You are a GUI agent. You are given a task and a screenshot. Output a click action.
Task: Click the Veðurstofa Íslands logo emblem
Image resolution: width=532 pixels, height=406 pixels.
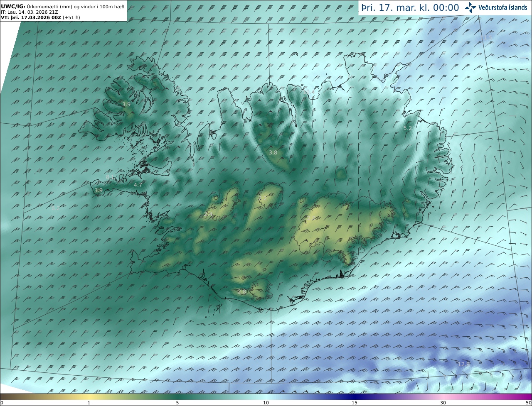[470, 7]
